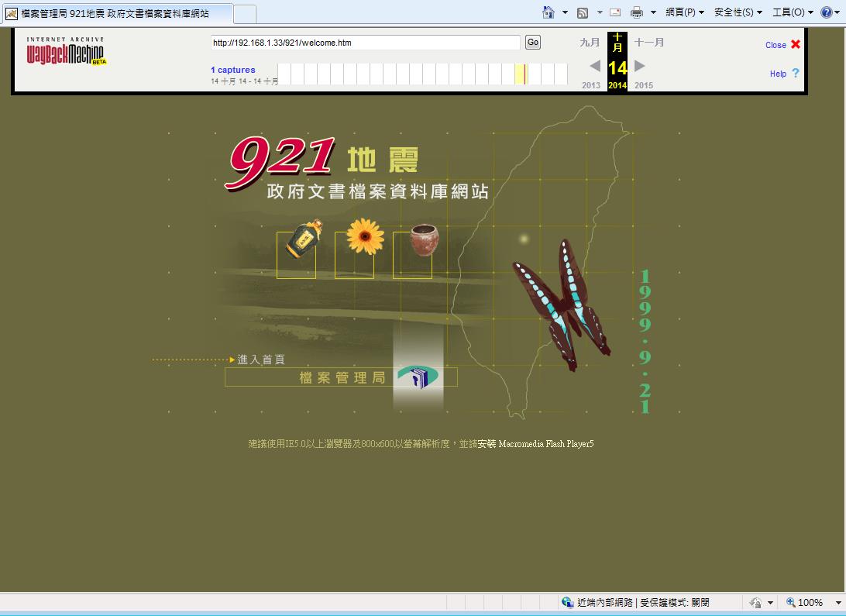The width and height of the screenshot is (846, 616).
Task: Select year 2015 in Wayback toolbar
Action: (x=644, y=85)
